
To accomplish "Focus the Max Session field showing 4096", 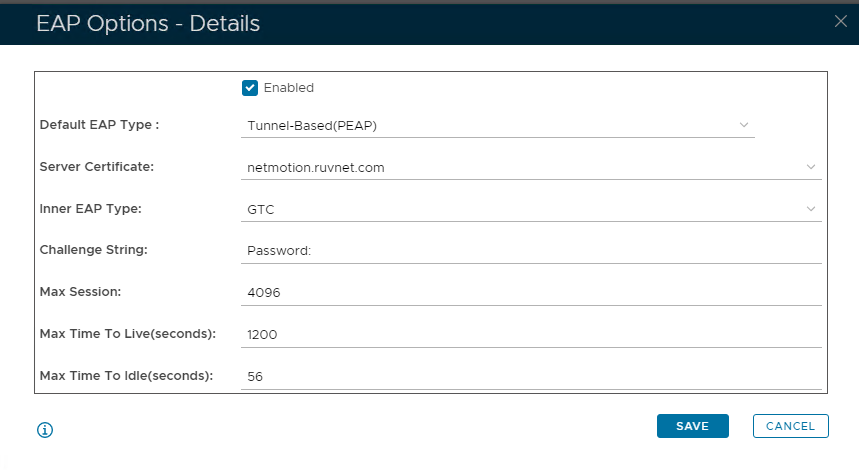I will click(530, 293).
